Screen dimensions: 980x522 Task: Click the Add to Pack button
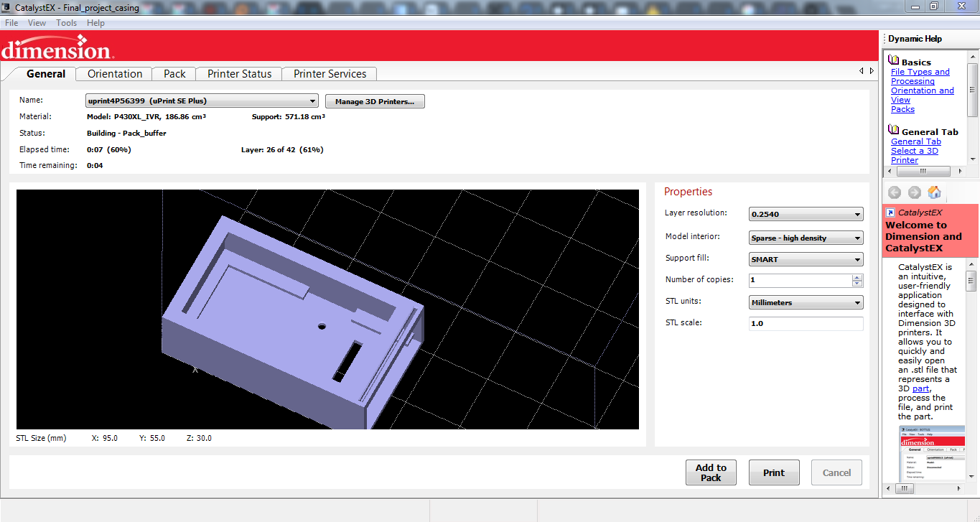point(711,472)
